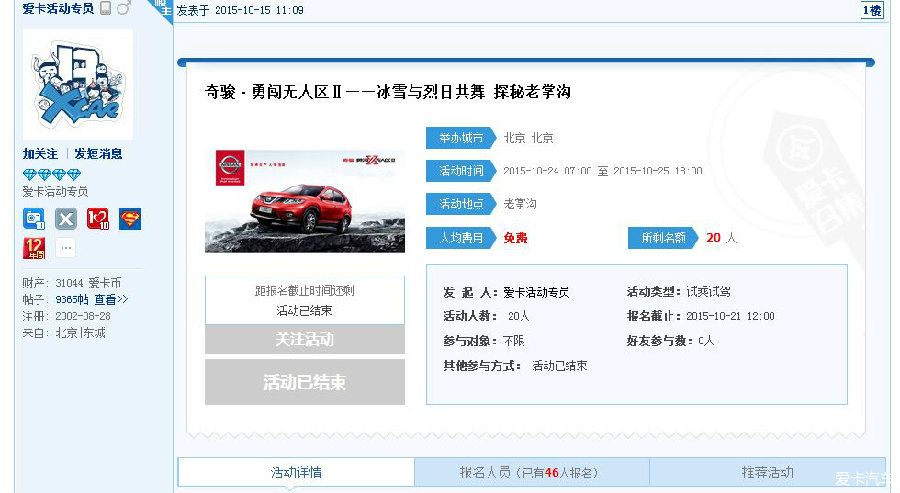Select the 活动人数 20人 text
Image resolution: width=900 pixels, height=493 pixels.
(486, 316)
